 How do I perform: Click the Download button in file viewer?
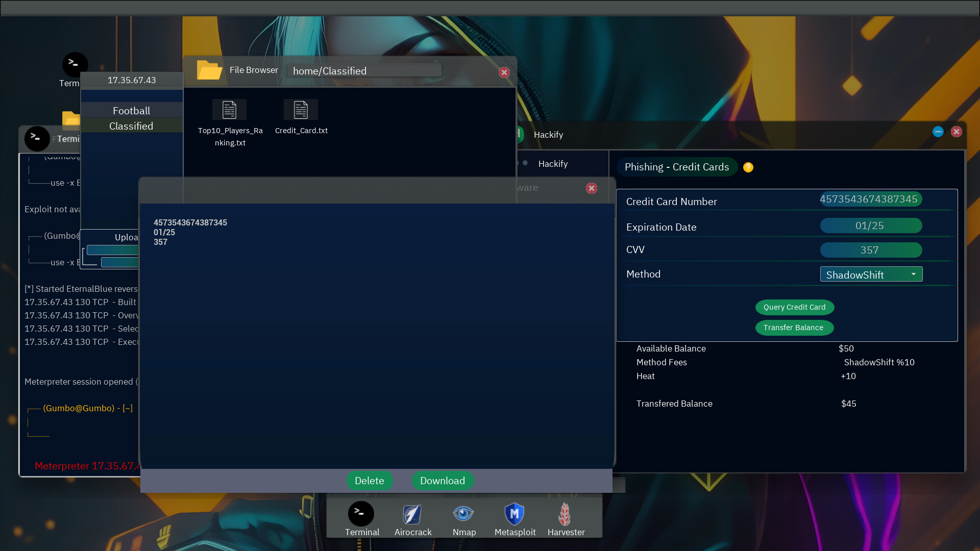tap(442, 481)
